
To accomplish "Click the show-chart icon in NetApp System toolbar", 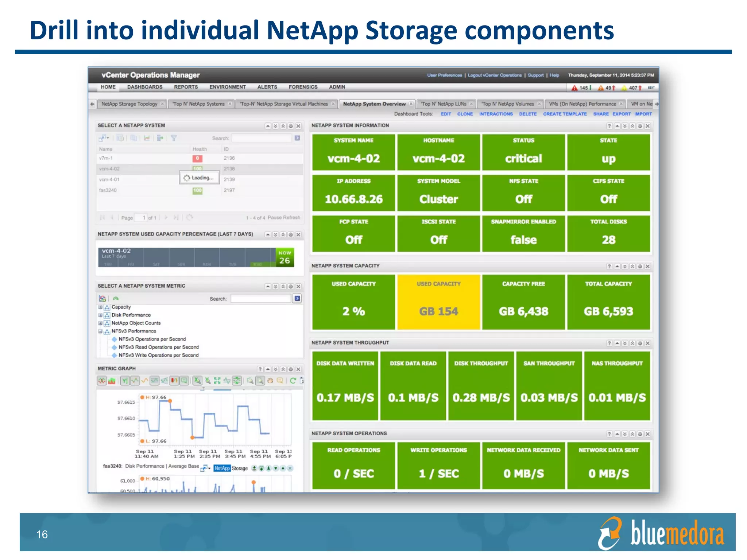I will pyautogui.click(x=147, y=138).
